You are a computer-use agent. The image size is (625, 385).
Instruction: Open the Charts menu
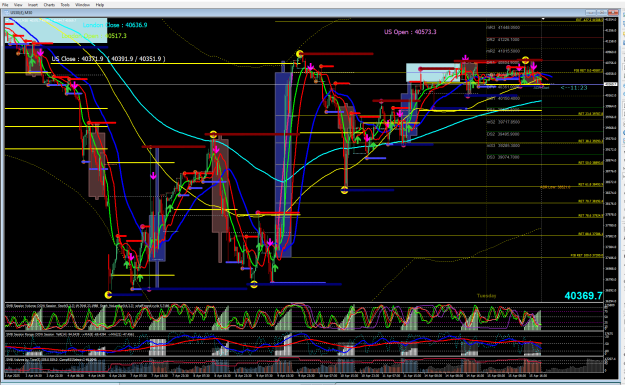coord(49,5)
